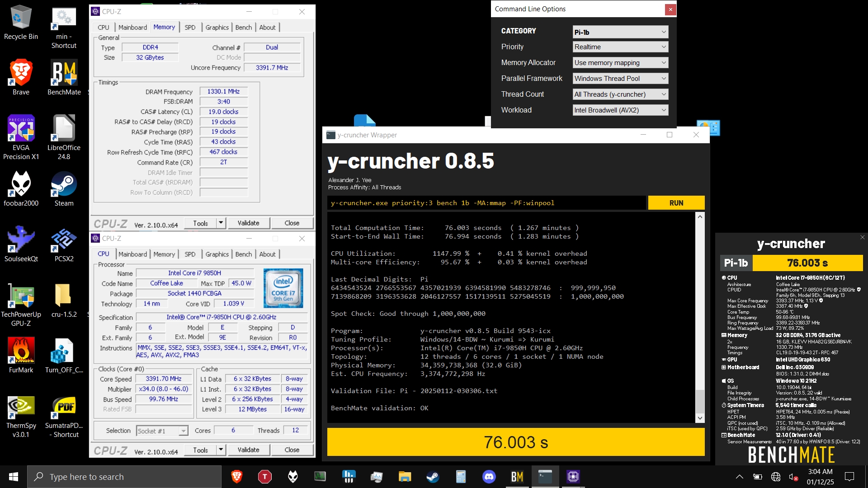Open the EVGA Precision X1 desktop icon
This screenshot has height=488, width=868.
click(x=21, y=137)
